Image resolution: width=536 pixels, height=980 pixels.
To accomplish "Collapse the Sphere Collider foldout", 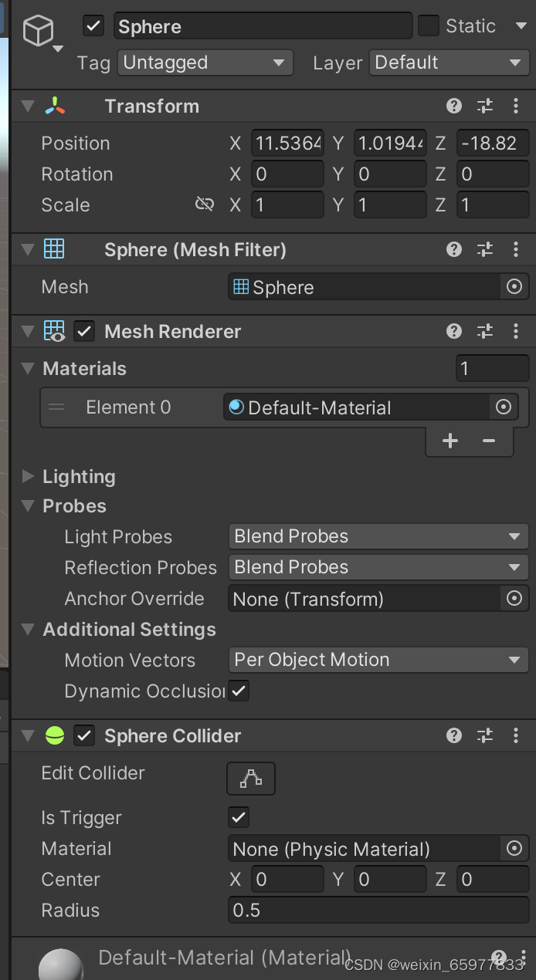I will point(29,736).
